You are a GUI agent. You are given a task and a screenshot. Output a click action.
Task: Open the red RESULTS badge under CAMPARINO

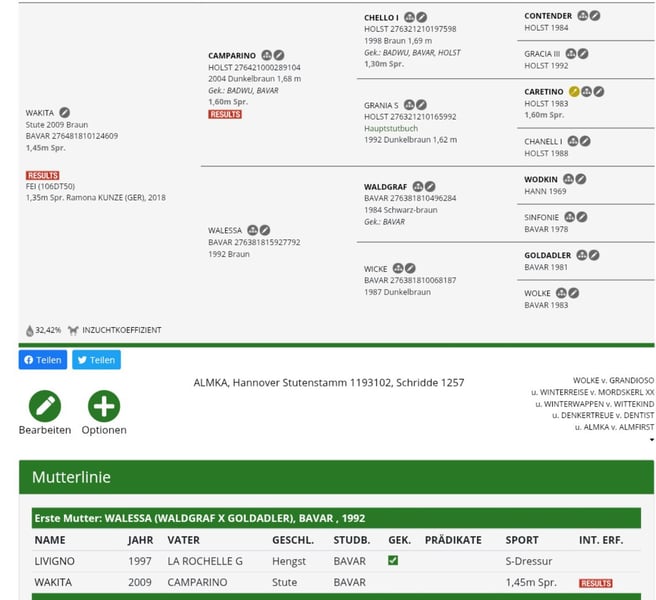click(224, 115)
